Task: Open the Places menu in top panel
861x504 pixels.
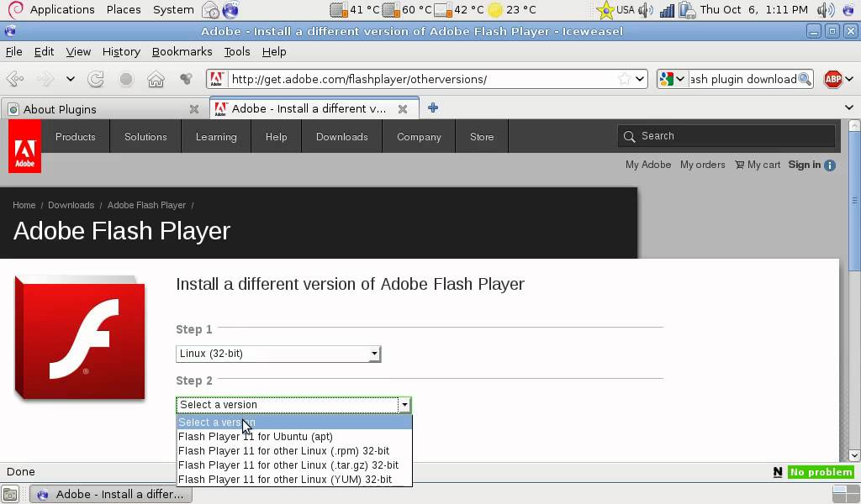Action: tap(124, 9)
